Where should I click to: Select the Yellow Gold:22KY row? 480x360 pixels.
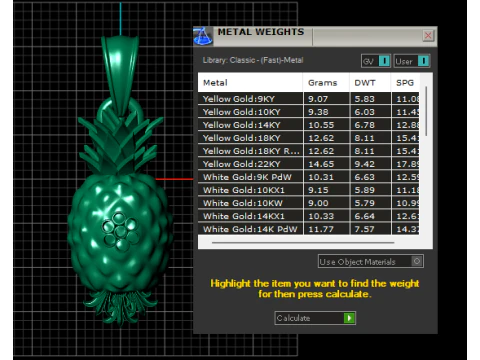309,164
